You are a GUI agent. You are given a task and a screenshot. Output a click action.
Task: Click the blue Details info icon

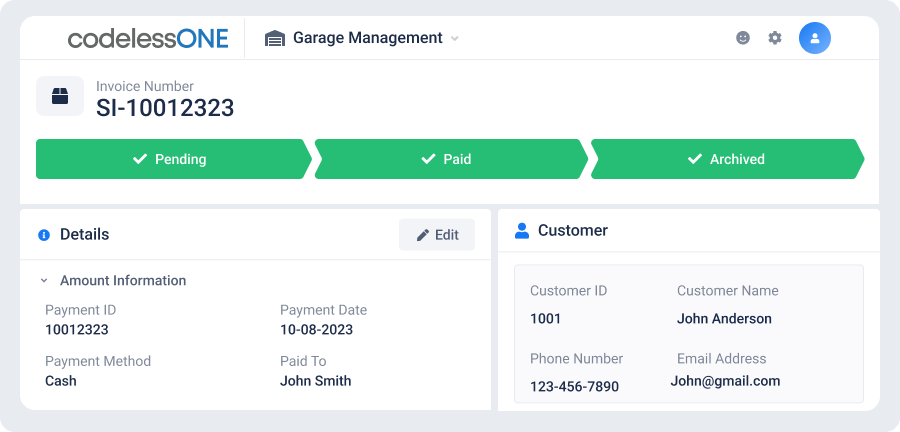(44, 235)
